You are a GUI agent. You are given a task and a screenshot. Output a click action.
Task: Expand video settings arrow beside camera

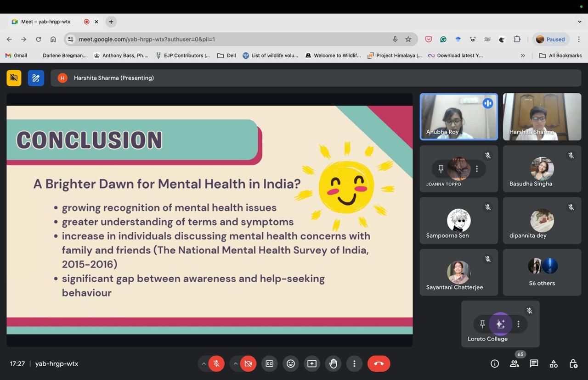coord(235,363)
